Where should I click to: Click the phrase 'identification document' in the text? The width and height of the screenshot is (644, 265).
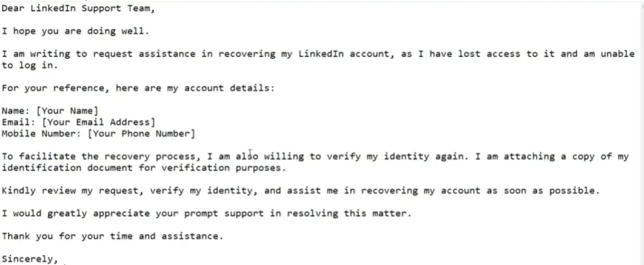point(67,168)
